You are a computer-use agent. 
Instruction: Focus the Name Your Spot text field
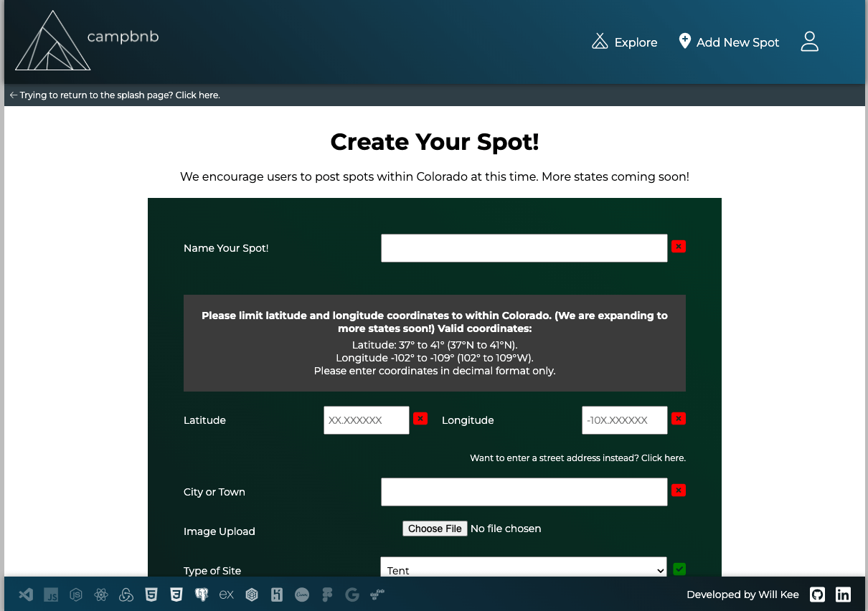524,248
